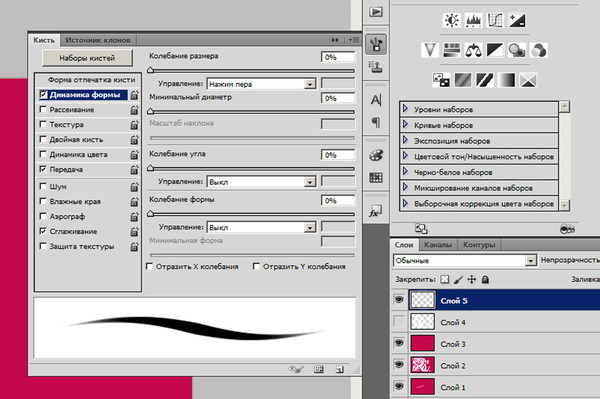Click the Brightness/Contrast adjustment icon
600x399 pixels.
coord(452,20)
